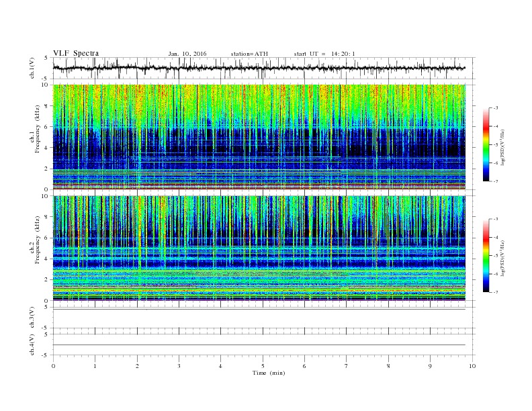This screenshot has height=411, width=532.
Task: Select the ch.1 "Frequency (kHz)" axis label
Action: click(x=38, y=129)
